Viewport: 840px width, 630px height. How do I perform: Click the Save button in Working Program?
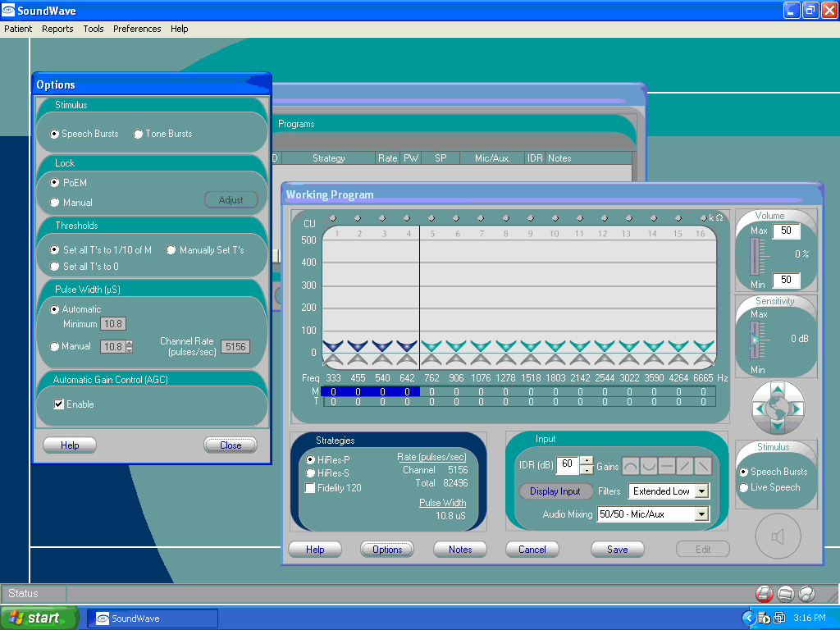pos(617,549)
